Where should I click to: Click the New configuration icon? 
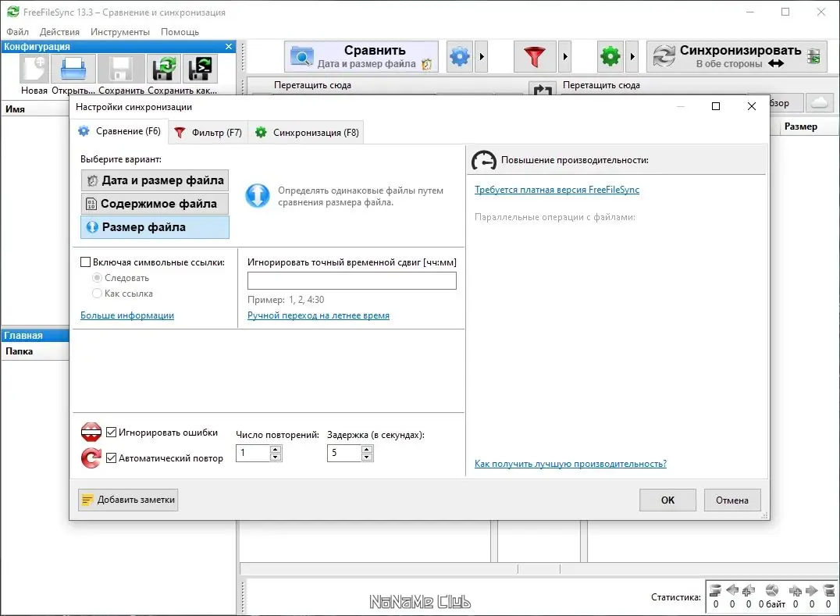tap(35, 69)
